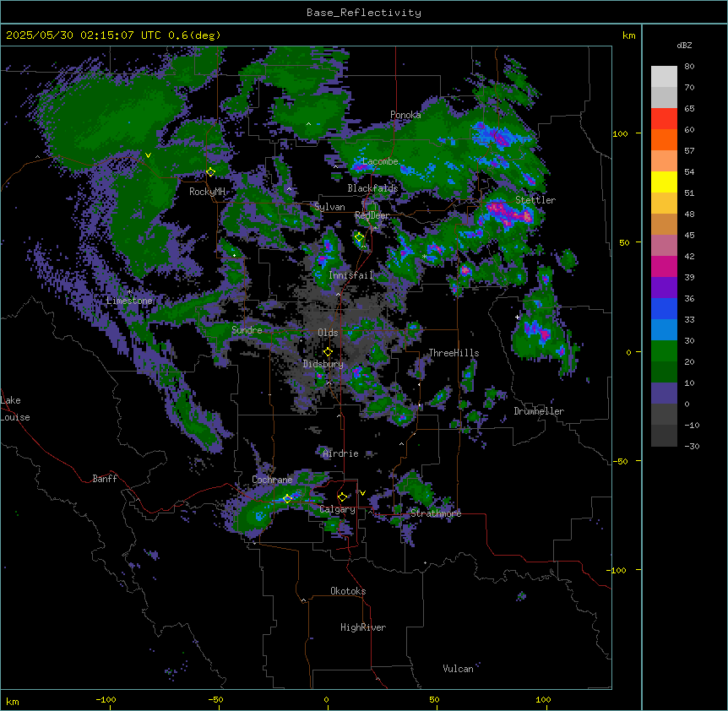Click the Ponoka city label

pyautogui.click(x=405, y=115)
